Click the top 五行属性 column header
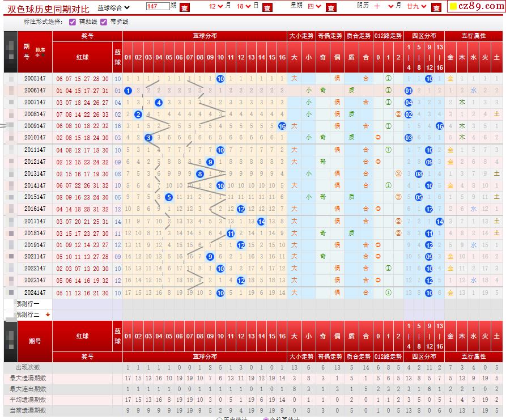Screen dimensions: 506x420 (473, 36)
